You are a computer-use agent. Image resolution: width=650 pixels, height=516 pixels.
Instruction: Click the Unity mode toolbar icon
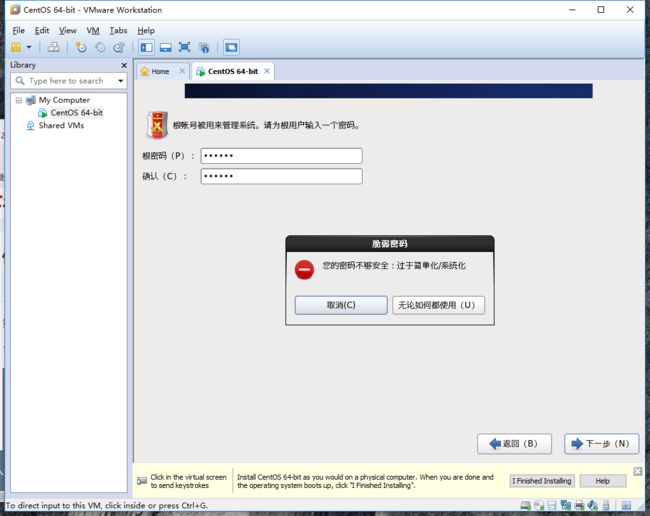tap(204, 47)
